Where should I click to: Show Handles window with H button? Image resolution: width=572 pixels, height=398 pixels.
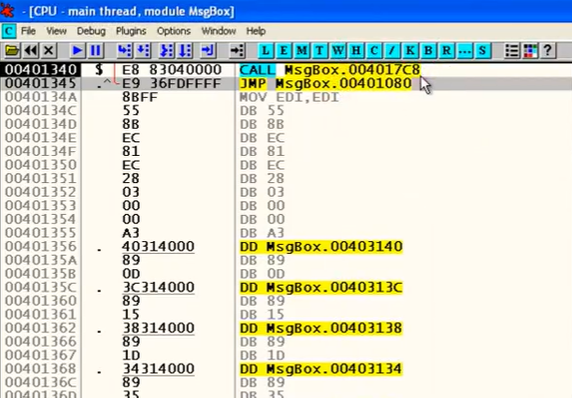click(x=356, y=50)
